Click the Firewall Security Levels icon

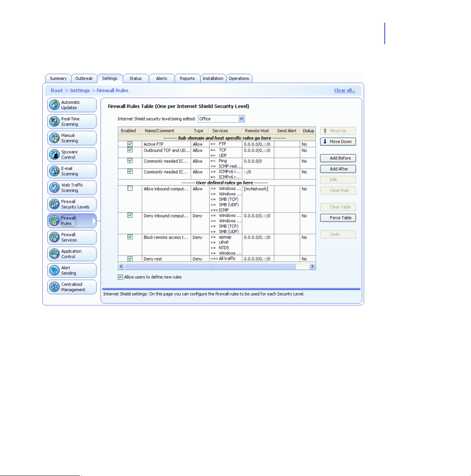(x=55, y=204)
